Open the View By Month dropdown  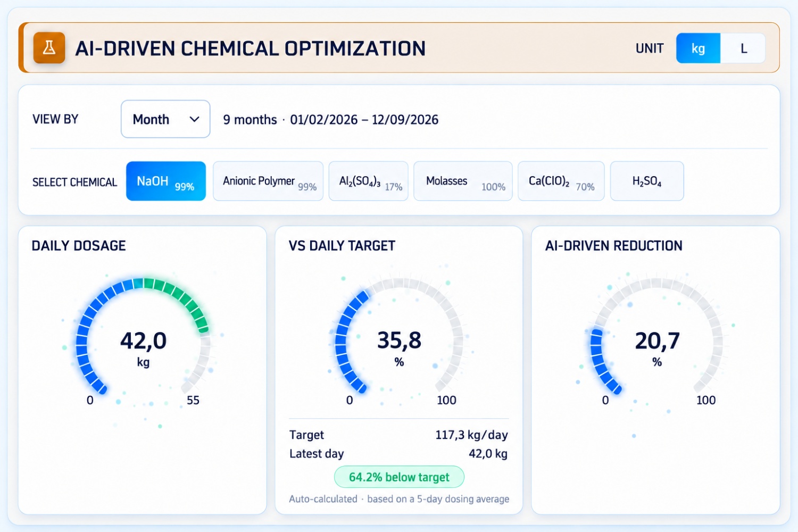click(165, 119)
